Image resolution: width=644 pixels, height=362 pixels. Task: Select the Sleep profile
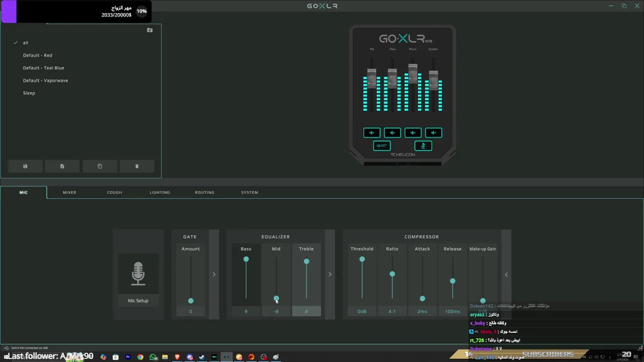[29, 93]
